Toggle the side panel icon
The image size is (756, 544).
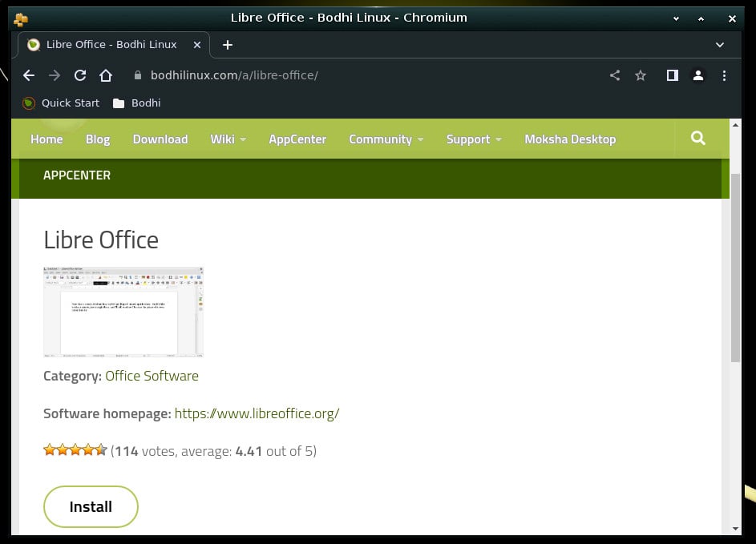(x=672, y=75)
